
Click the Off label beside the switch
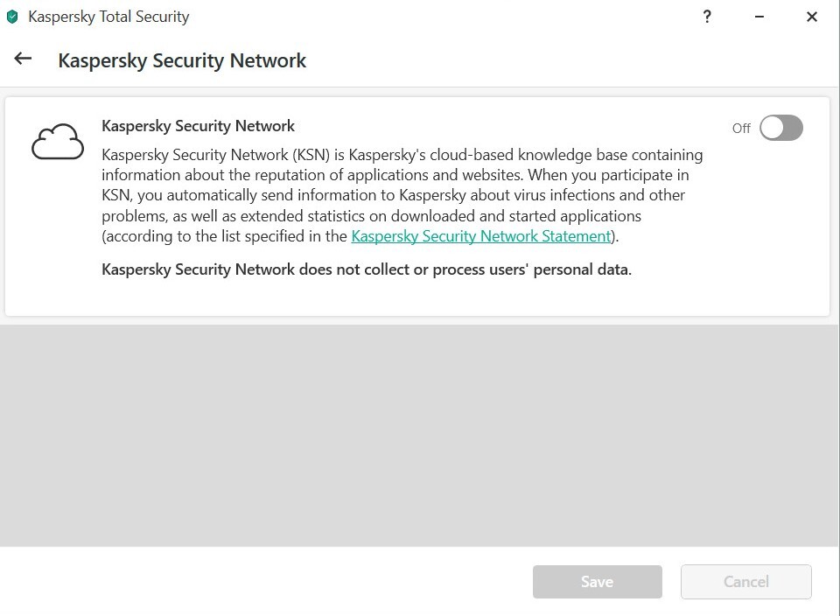tap(741, 128)
